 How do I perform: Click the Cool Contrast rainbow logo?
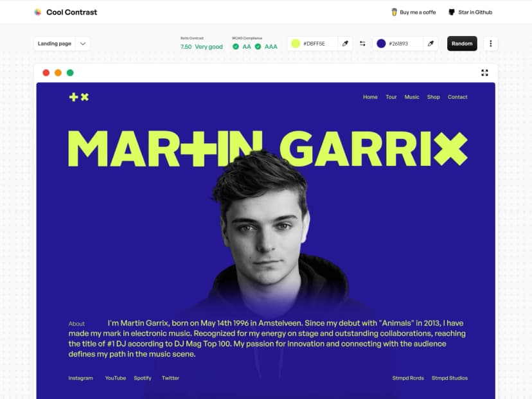point(38,12)
